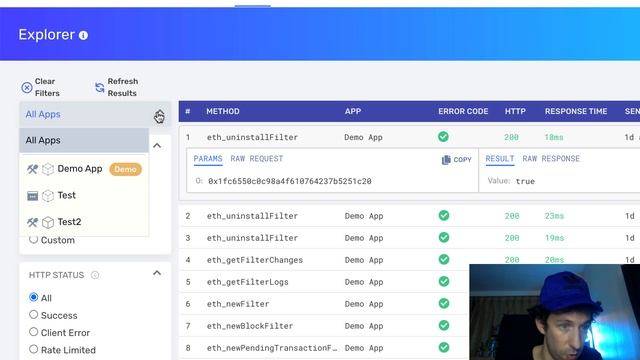This screenshot has height=360, width=640.
Task: Click the tools icon beside Test2
Action: point(33,222)
